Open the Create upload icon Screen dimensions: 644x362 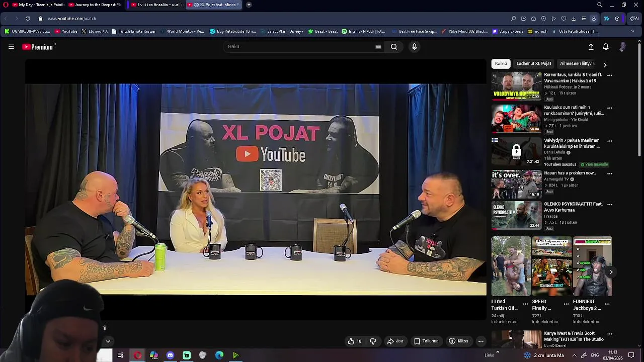coord(591,47)
